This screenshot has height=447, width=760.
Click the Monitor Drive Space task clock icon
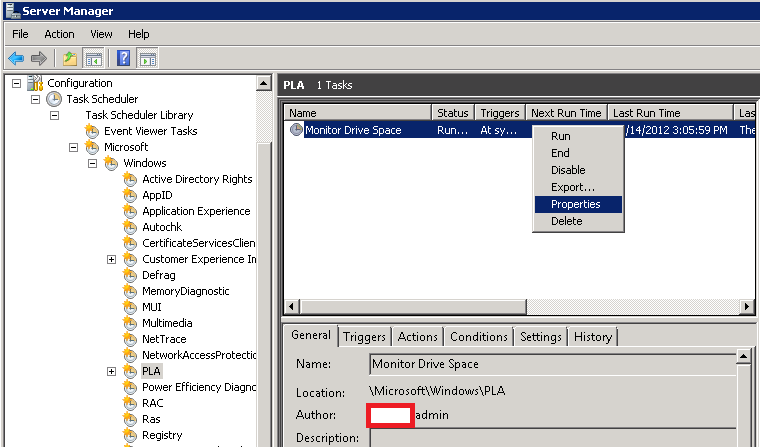(x=296, y=129)
